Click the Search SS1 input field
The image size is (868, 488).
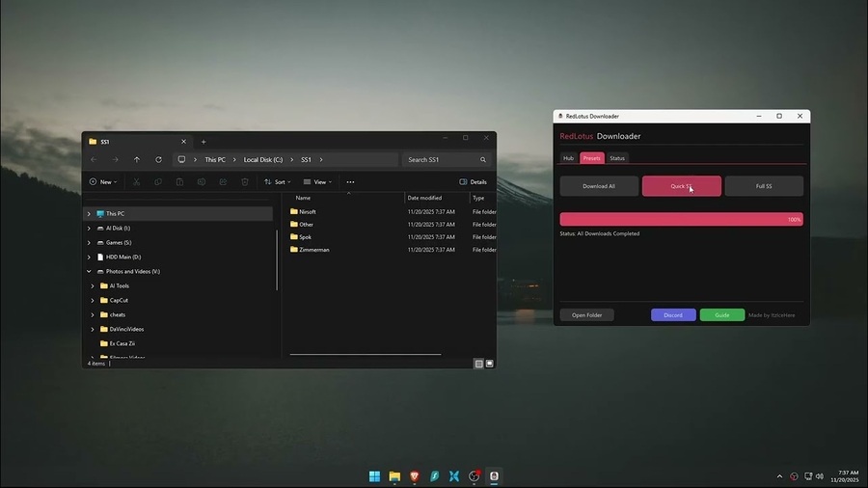[x=442, y=160]
